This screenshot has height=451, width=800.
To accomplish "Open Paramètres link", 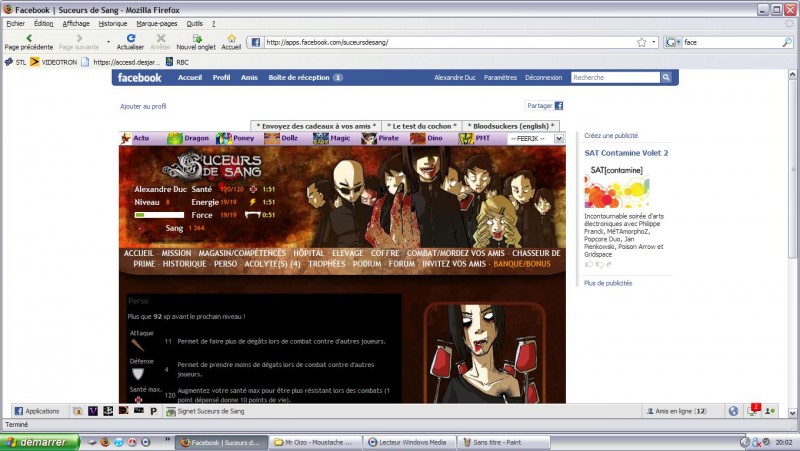I will click(x=500, y=78).
